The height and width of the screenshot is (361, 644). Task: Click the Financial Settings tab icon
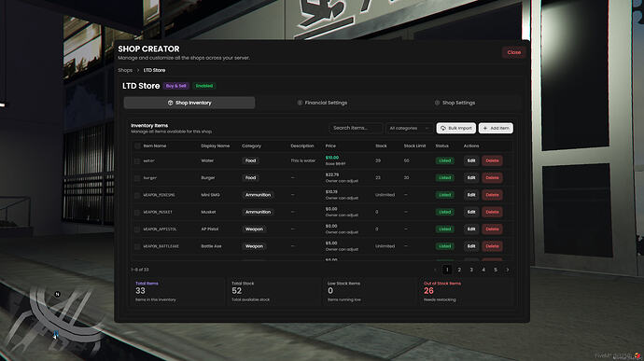click(x=300, y=103)
